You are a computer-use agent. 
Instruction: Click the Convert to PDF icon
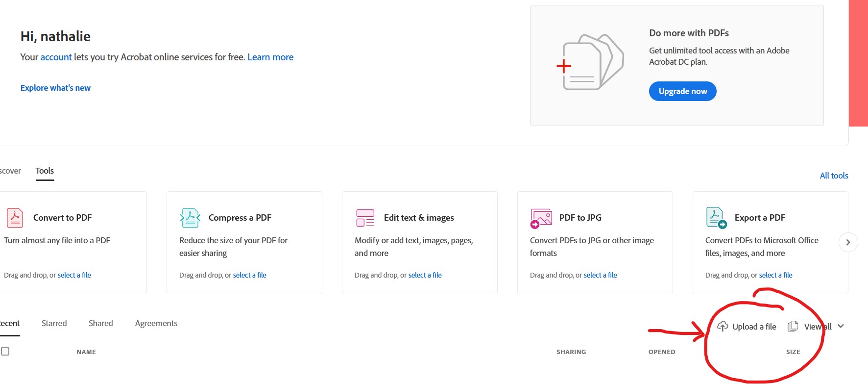tap(15, 218)
